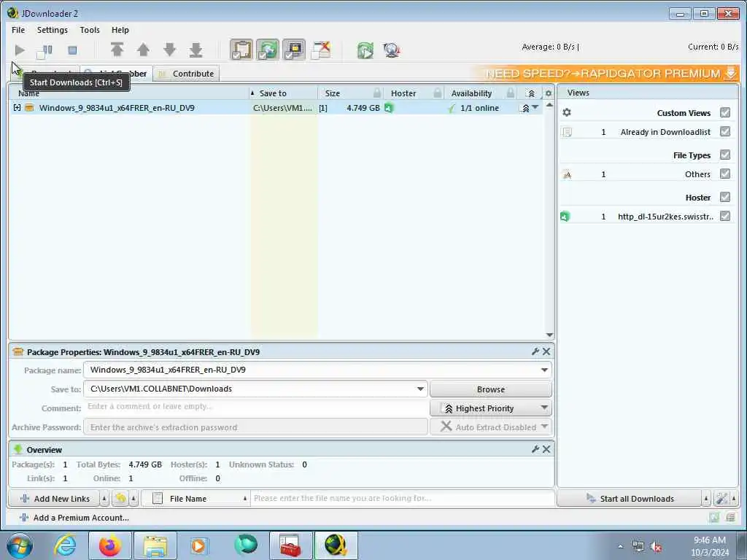Click '1/1 online' availability cell
Viewport: 747px width, 560px height.
[479, 108]
